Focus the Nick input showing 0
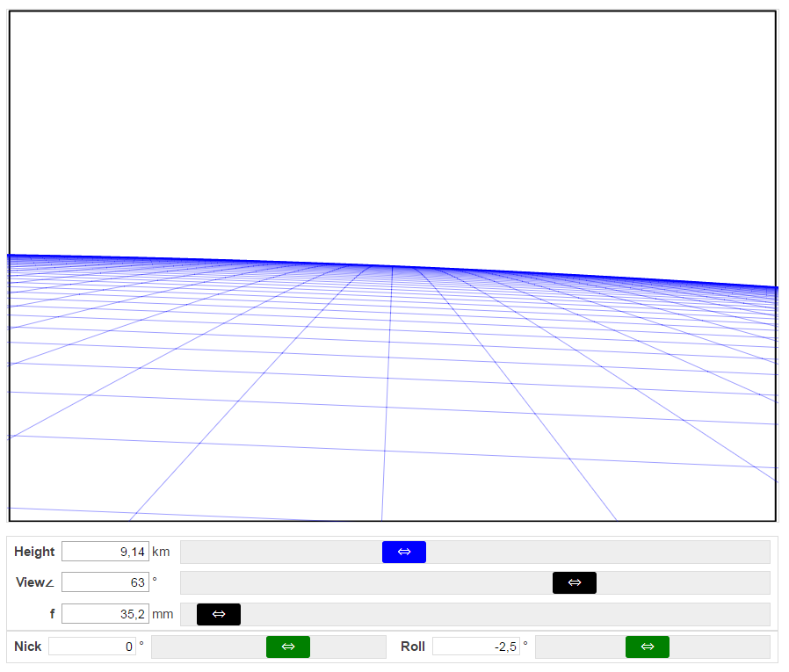Screen dimensions: 789x672 tap(92, 647)
